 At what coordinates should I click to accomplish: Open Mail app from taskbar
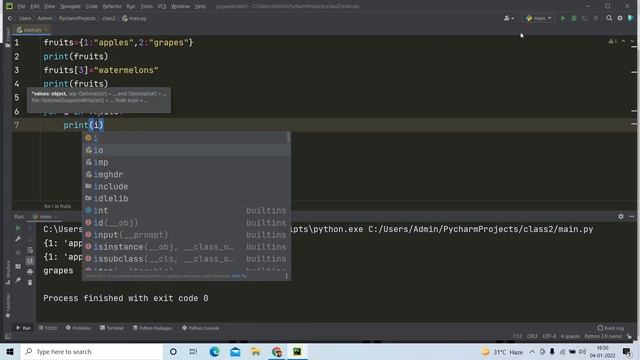(235, 351)
